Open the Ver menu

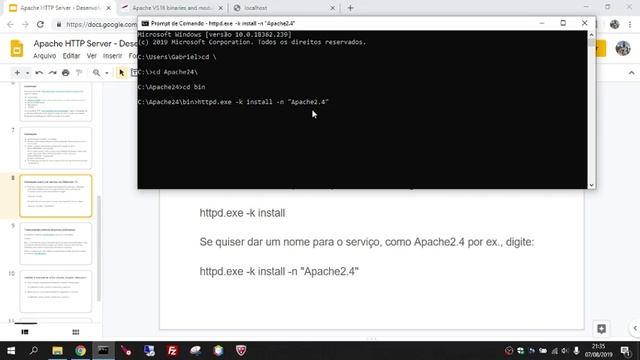point(92,56)
